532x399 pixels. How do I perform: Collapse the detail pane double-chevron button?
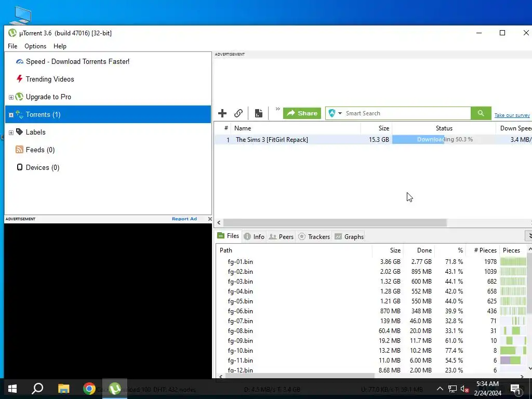pos(528,236)
